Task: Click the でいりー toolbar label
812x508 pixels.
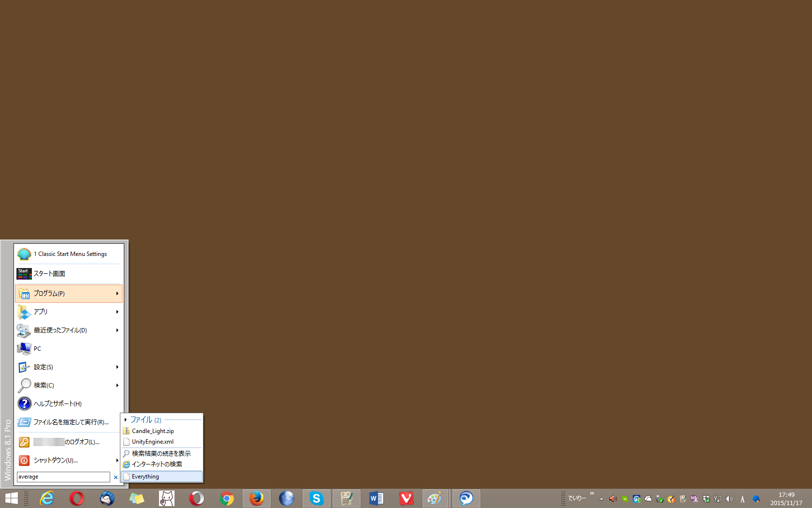Action: tap(577, 498)
